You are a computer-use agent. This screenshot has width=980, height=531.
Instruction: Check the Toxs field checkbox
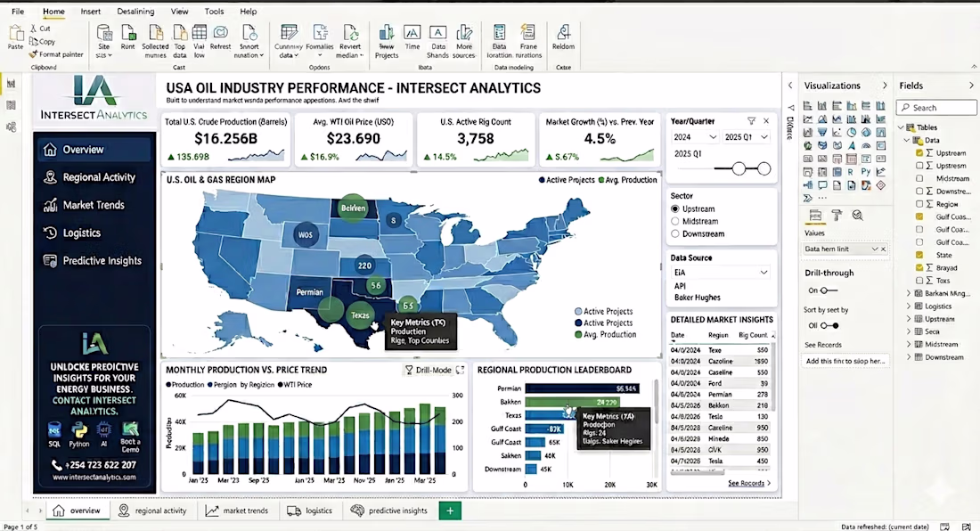click(919, 281)
